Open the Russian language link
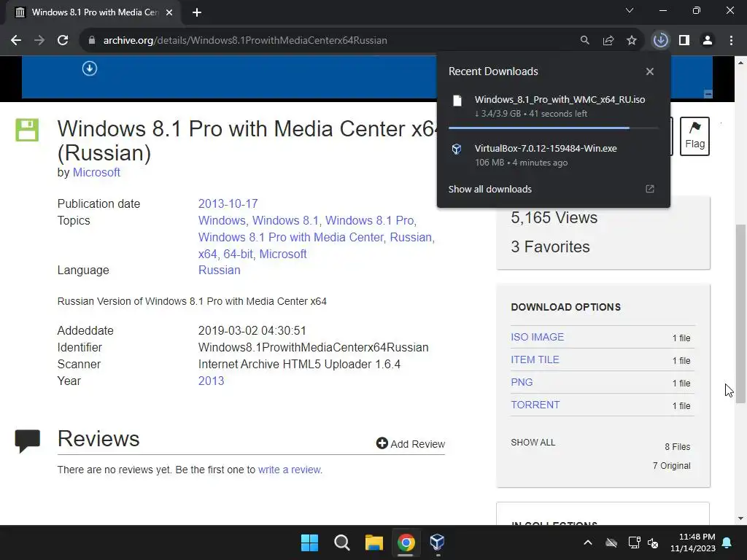The height and width of the screenshot is (560, 747). pos(219,270)
